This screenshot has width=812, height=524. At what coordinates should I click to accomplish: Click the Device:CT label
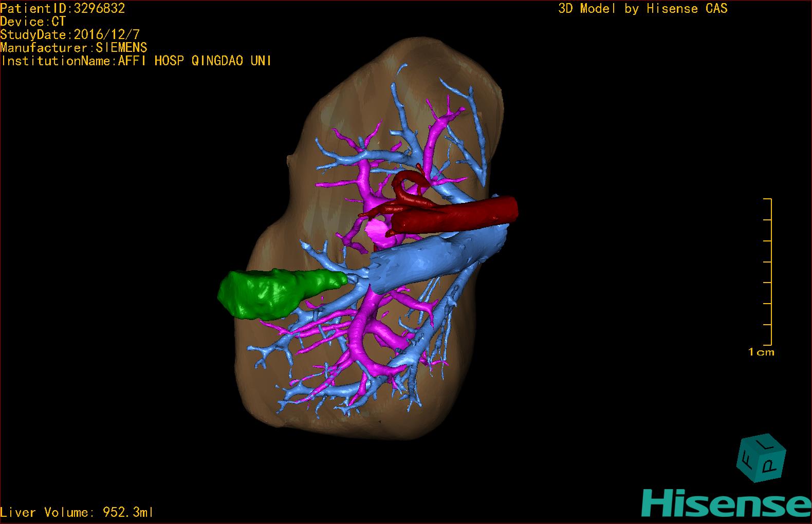pyautogui.click(x=33, y=22)
